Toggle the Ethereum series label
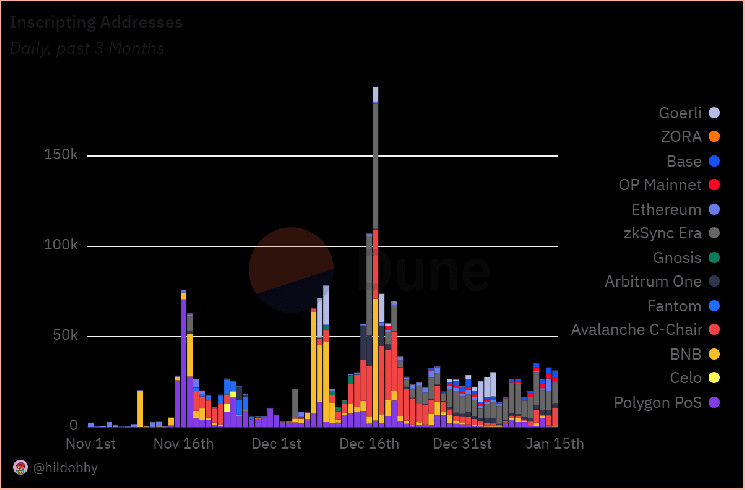This screenshot has height=490, width=745. coord(666,209)
